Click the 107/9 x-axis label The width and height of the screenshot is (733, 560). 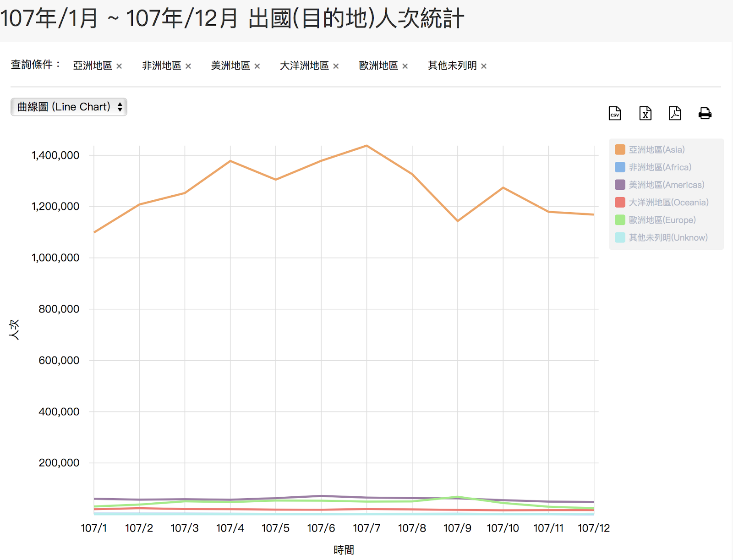click(457, 528)
